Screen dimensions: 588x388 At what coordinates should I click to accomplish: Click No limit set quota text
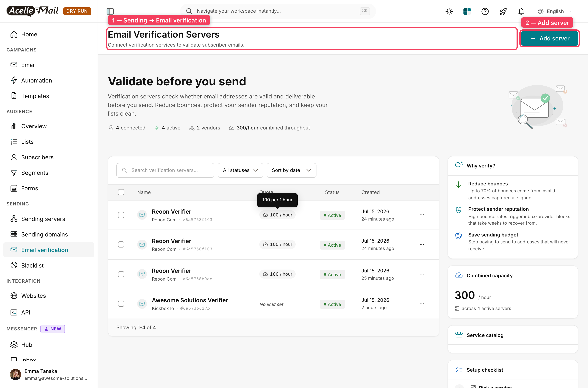(271, 304)
